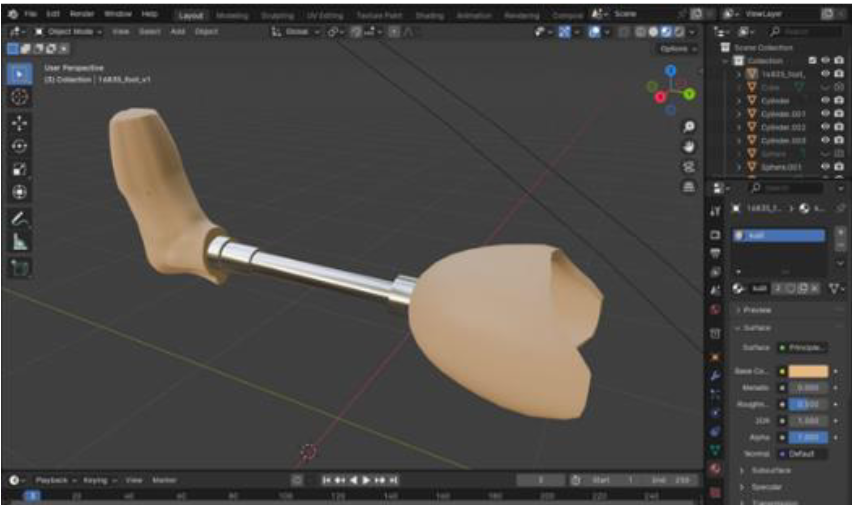Click the navigation gizmo blue Z axis
Viewport: 852px width, 505px height.
pos(671,71)
